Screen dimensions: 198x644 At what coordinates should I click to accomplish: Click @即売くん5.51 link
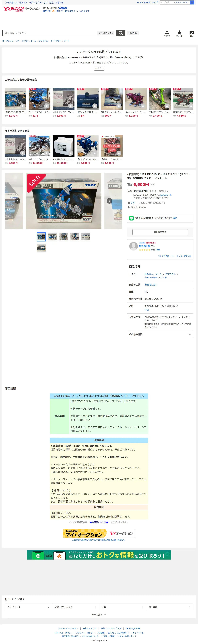coord(99,522)
